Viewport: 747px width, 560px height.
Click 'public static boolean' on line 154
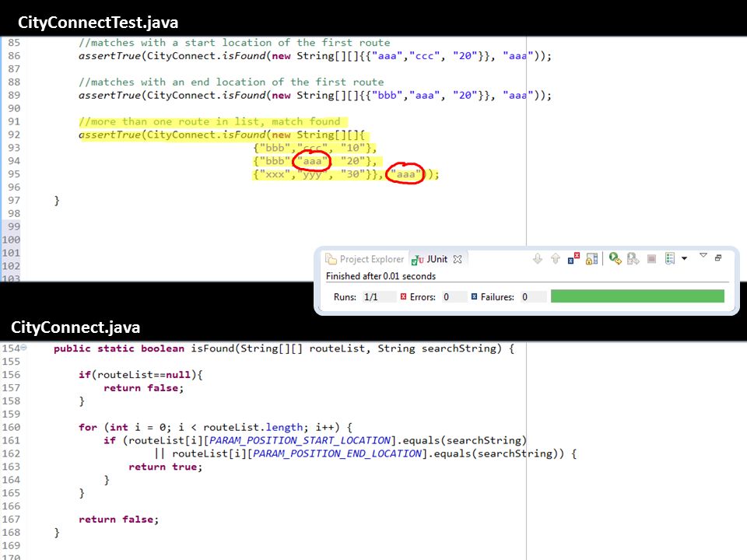pos(118,348)
